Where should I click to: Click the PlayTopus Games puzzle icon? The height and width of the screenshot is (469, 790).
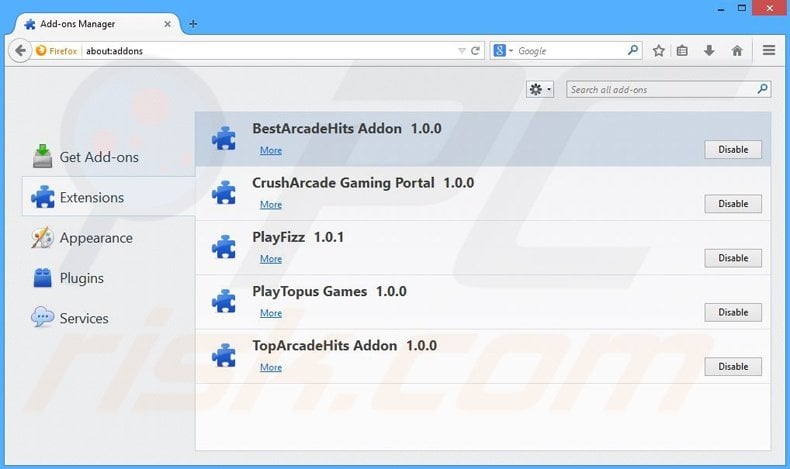click(x=224, y=301)
